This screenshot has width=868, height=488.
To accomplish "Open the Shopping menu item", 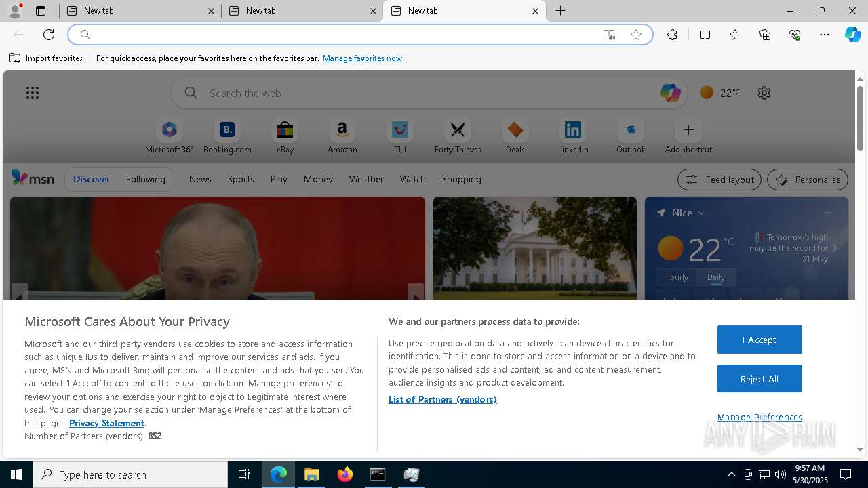I will [462, 179].
